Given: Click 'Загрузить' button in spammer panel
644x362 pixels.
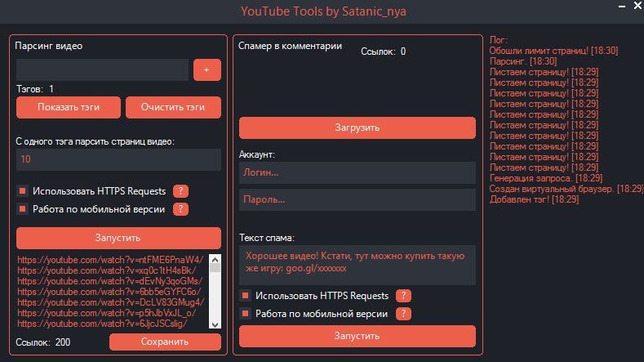Looking at the screenshot, I should click(357, 127).
